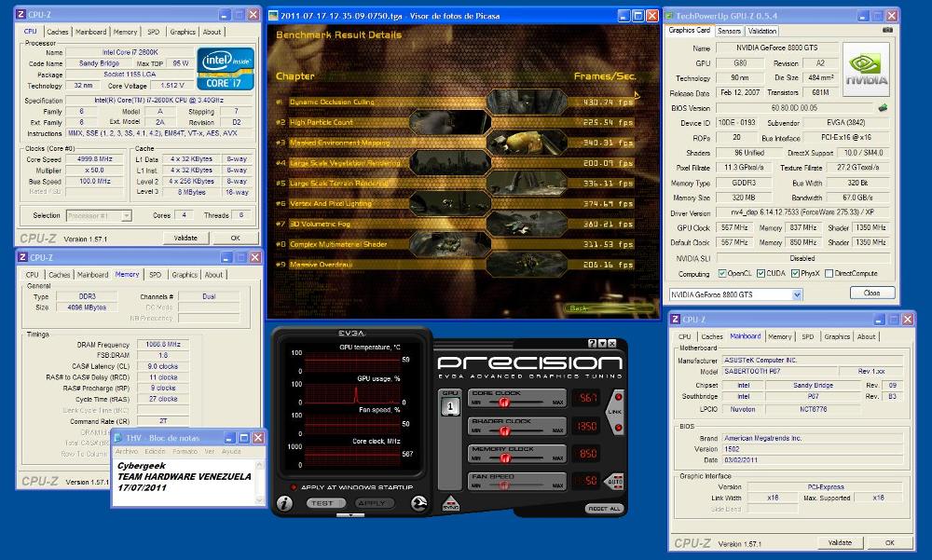Viewport: 932px width, 560px height.
Task: Open the Validation tab in GPU-Z
Action: 761,31
